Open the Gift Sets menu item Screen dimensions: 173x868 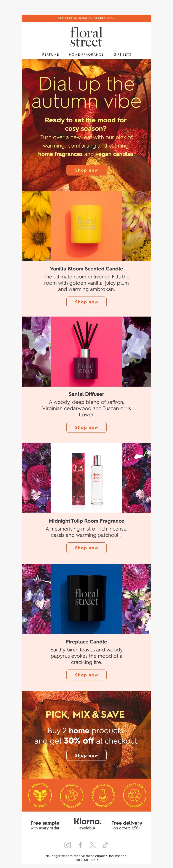click(122, 54)
